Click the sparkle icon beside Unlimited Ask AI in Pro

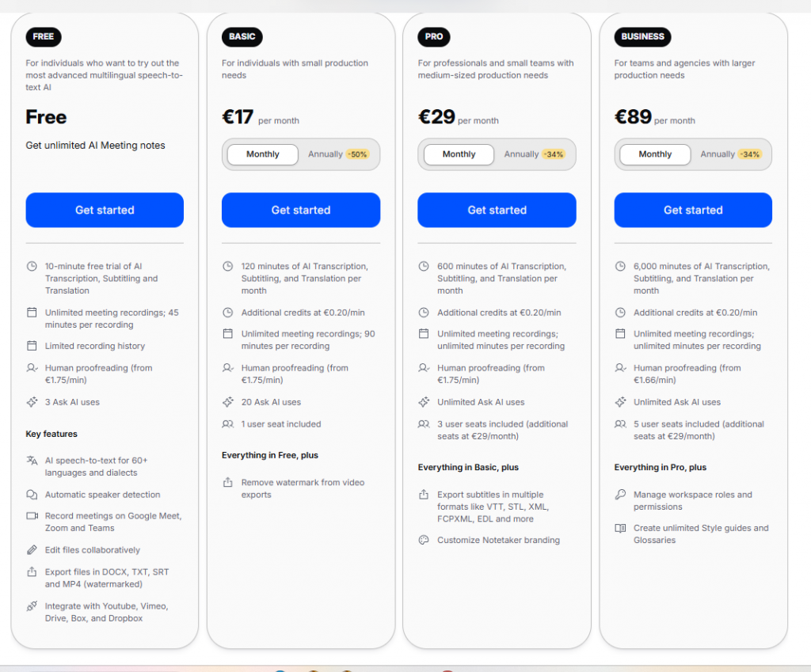click(x=424, y=402)
